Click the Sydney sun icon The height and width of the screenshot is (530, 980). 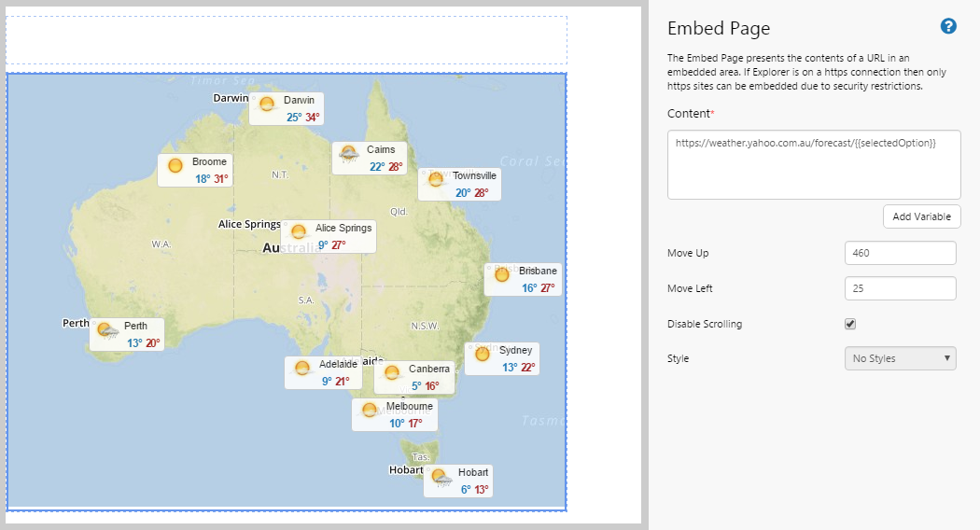pyautogui.click(x=483, y=355)
